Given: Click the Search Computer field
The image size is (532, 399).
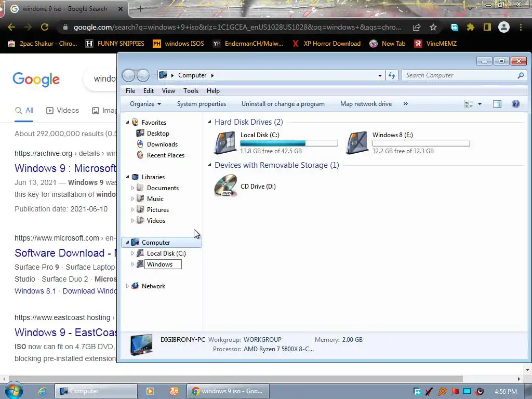Looking at the screenshot, I should tap(459, 75).
